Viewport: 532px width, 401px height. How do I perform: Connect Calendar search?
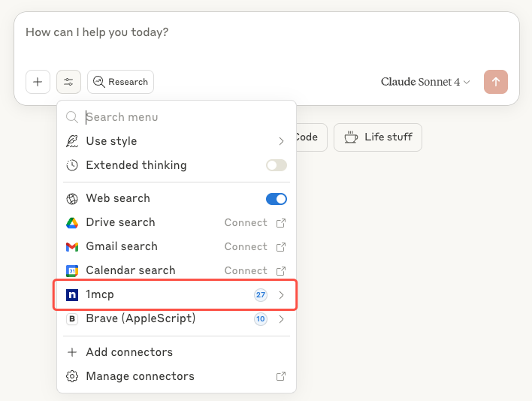click(246, 271)
